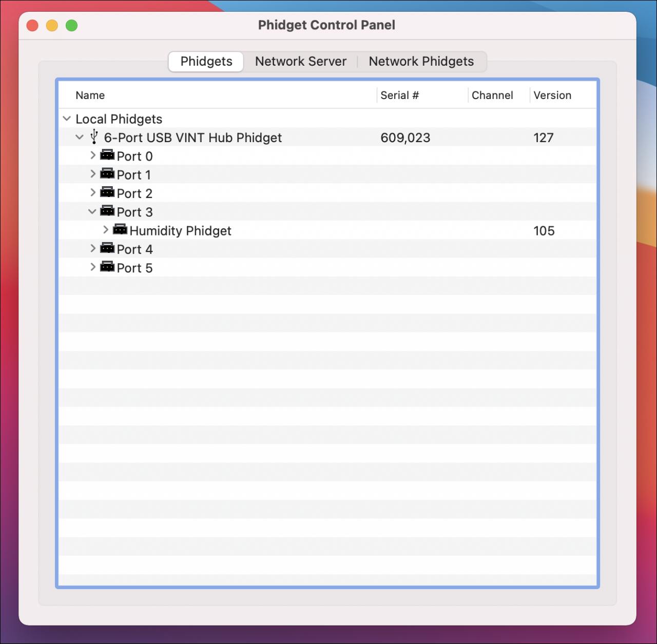Select the Phidgets tab
This screenshot has width=657, height=644.
pyautogui.click(x=205, y=61)
